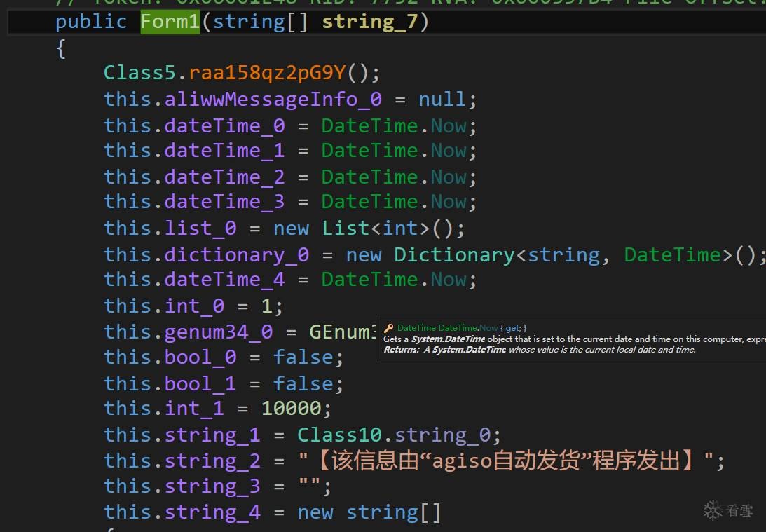Click the Class5 type reference
This screenshot has width=766, height=532.
[x=139, y=73]
